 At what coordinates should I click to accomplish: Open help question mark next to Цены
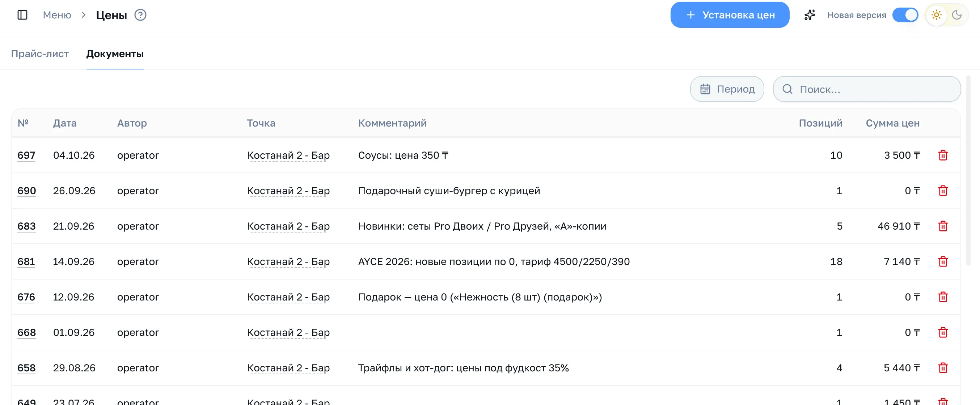coord(140,15)
